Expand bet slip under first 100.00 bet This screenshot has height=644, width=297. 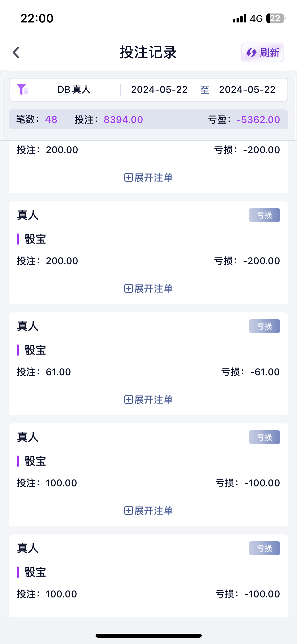tap(148, 510)
